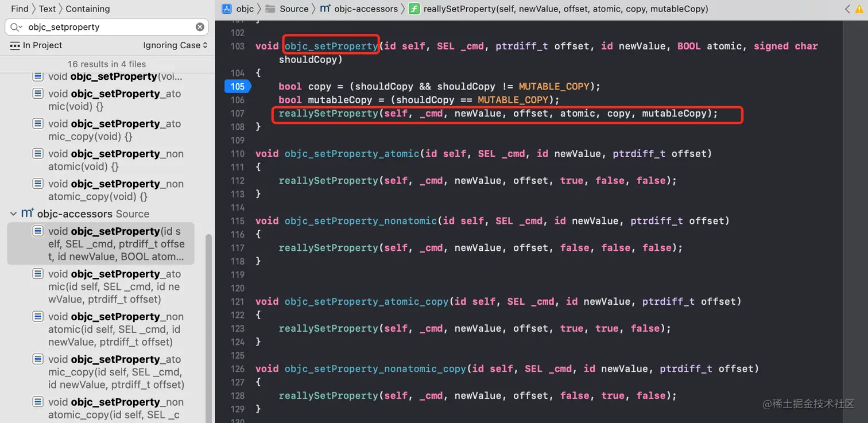Clear the objc_setproperty search text
Image resolution: width=868 pixels, height=423 pixels.
pos(200,27)
